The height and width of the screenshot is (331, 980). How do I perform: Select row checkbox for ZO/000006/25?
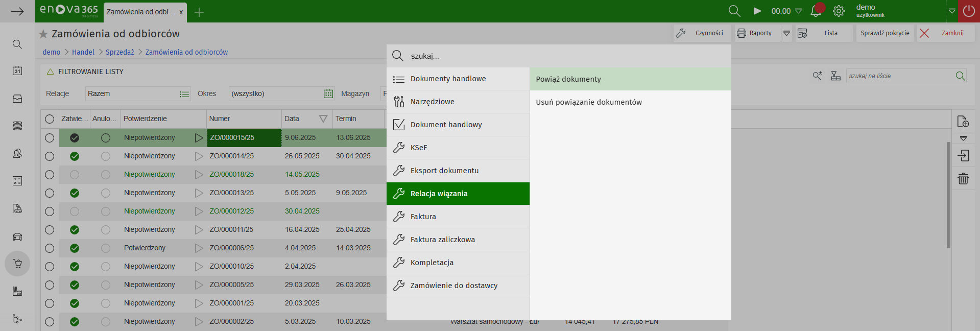tap(50, 248)
